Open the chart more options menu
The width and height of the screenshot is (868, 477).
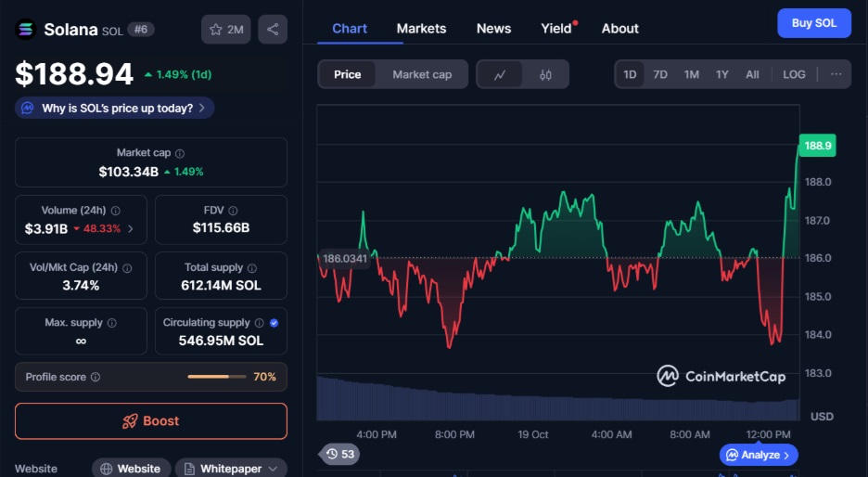coord(836,74)
